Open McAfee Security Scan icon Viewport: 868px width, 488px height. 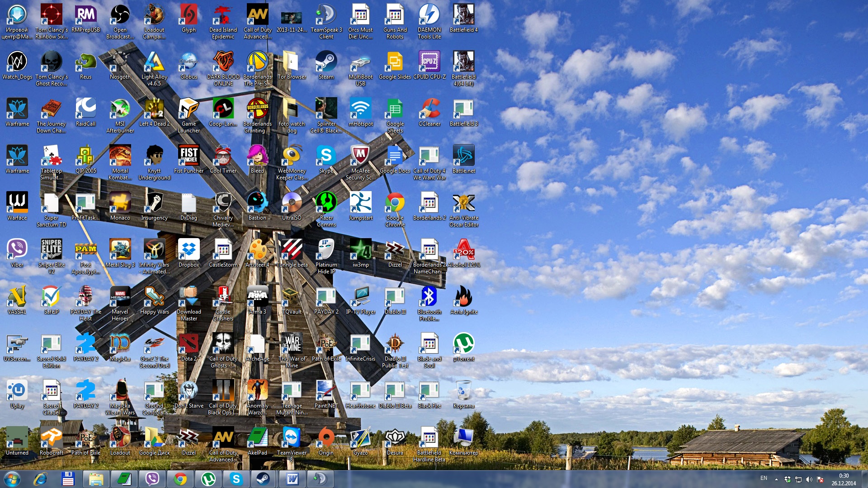(360, 163)
